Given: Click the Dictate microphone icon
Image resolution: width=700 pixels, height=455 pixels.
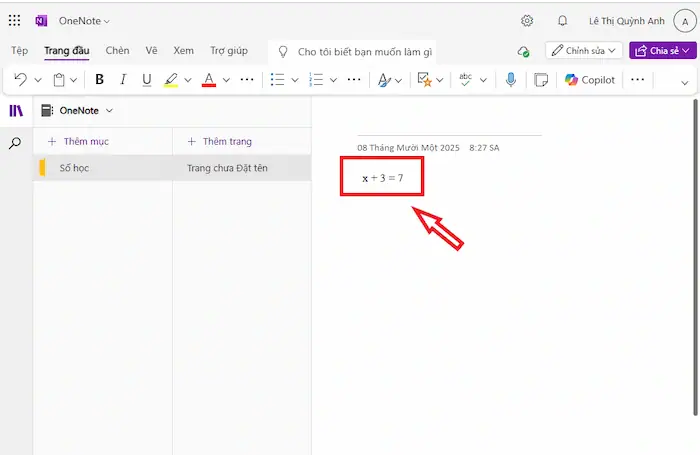Looking at the screenshot, I should coord(511,80).
